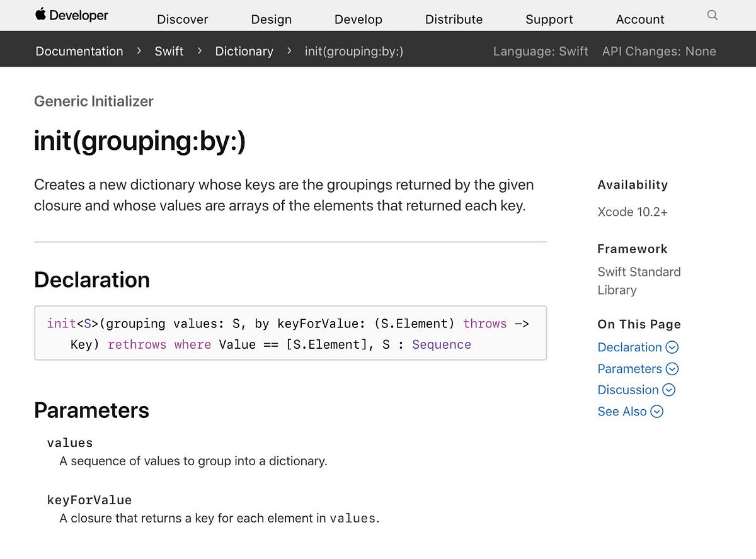Select Swift in the breadcrumb trail
Image resolution: width=756 pixels, height=559 pixels.
point(169,51)
